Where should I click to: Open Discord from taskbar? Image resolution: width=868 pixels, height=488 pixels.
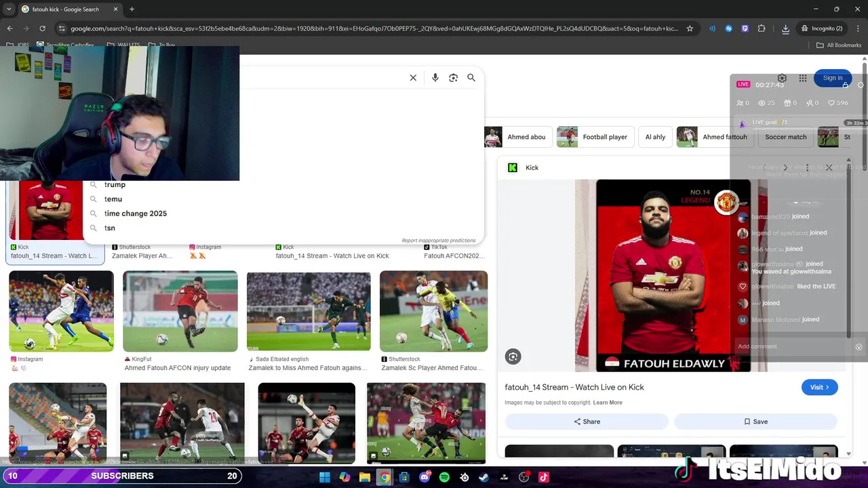point(425,477)
